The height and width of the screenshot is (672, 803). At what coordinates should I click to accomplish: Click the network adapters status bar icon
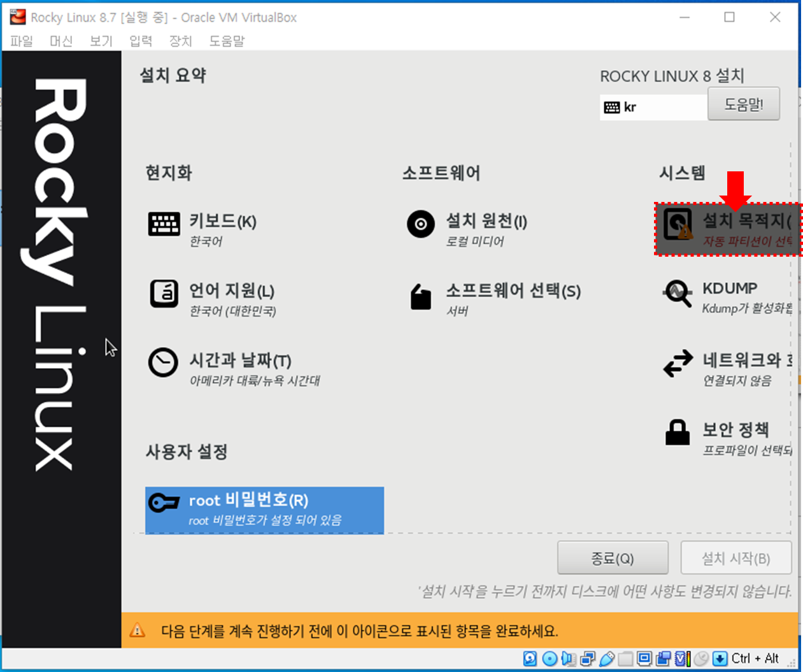pos(588,659)
